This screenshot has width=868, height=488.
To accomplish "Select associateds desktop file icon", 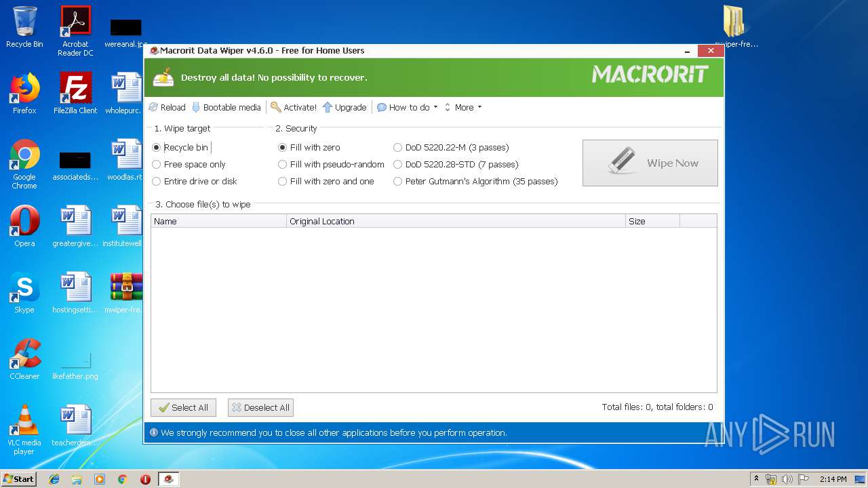I will tap(75, 167).
